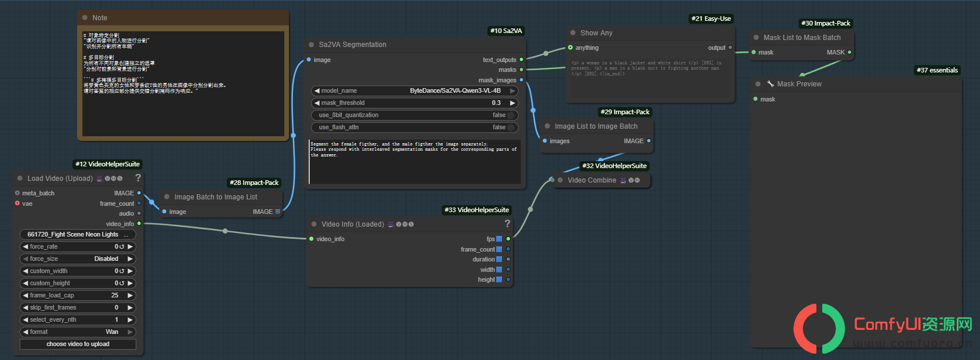Decrease force_rate using its left arrow
The width and height of the screenshot is (980, 360).
coord(26,247)
